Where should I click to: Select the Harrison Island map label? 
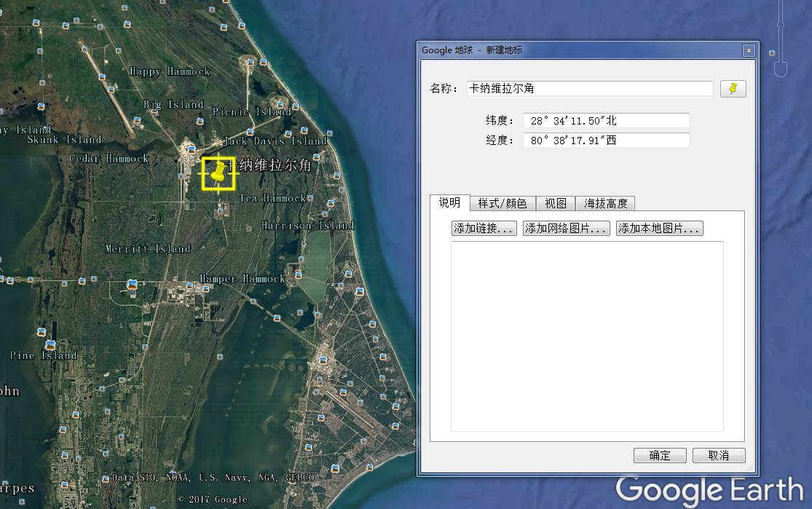[x=308, y=225]
